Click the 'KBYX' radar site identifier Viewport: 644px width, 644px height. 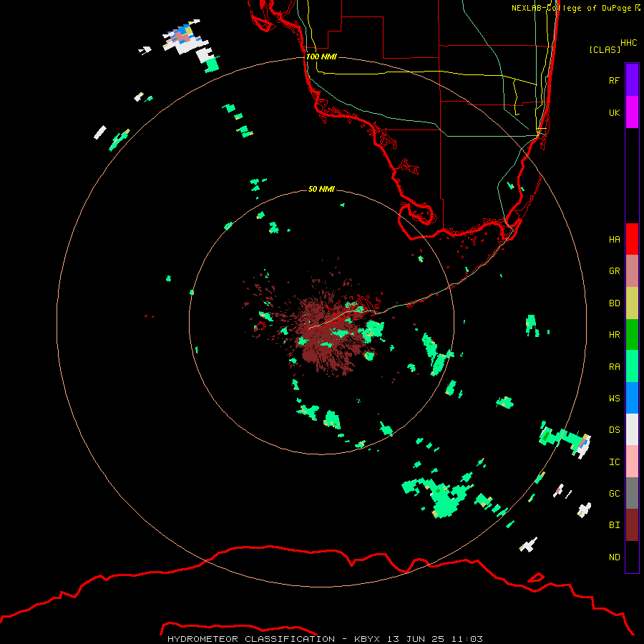pos(367,639)
